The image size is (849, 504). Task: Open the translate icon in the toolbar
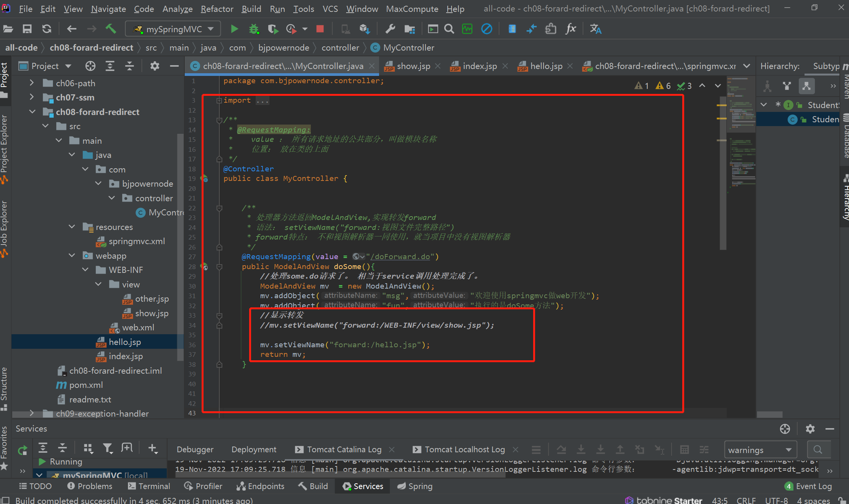pos(595,29)
